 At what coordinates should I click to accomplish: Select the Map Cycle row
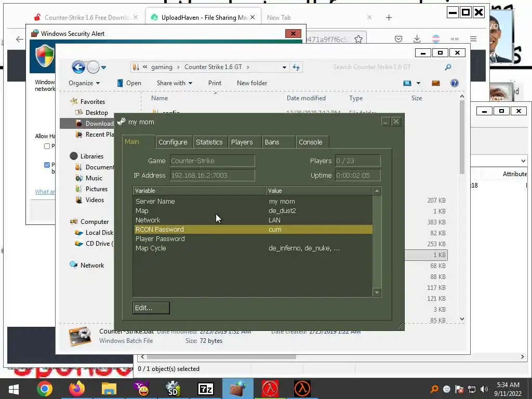[x=253, y=248]
